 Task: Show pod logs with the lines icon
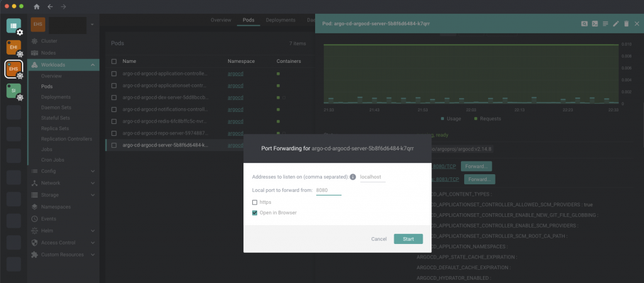click(x=606, y=24)
